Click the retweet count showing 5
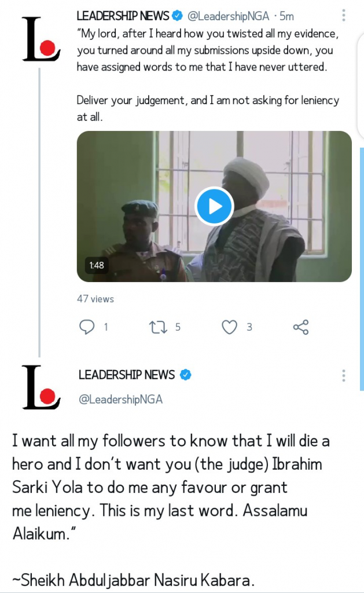 pyautogui.click(x=178, y=327)
